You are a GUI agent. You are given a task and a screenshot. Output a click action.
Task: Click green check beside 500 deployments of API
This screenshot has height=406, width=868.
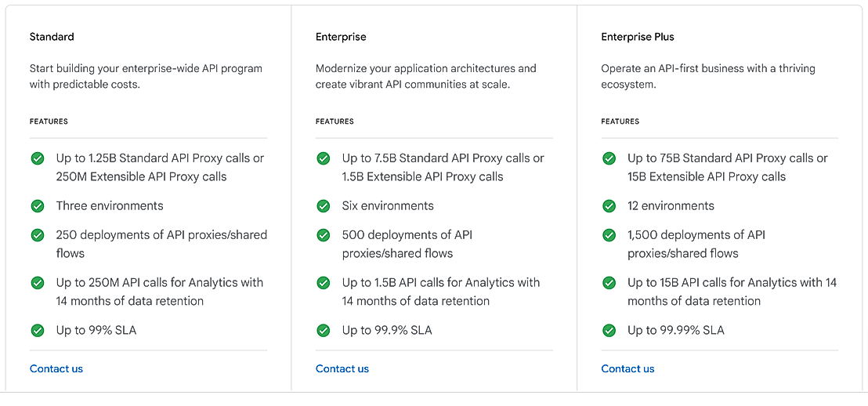pyautogui.click(x=324, y=235)
